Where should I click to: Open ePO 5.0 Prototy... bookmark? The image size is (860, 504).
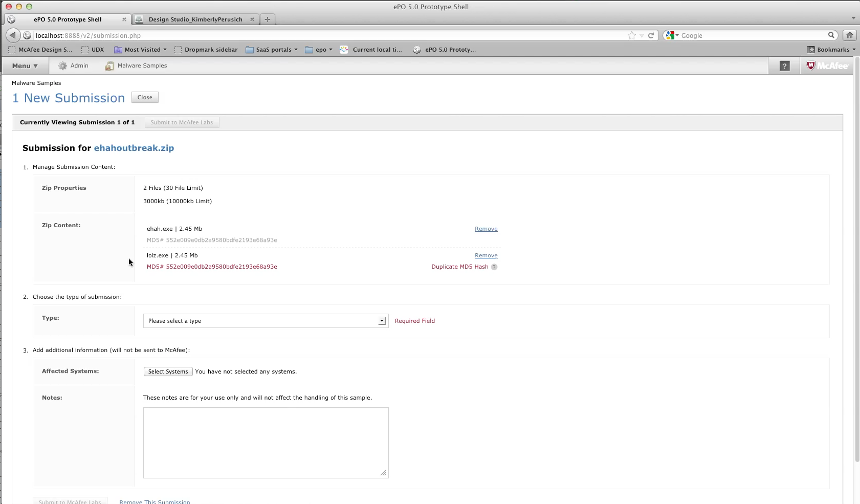point(445,50)
